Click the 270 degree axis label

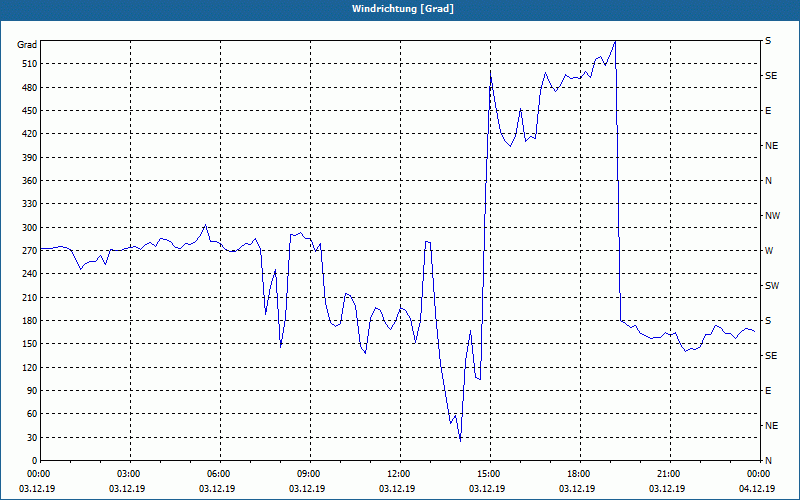point(28,251)
